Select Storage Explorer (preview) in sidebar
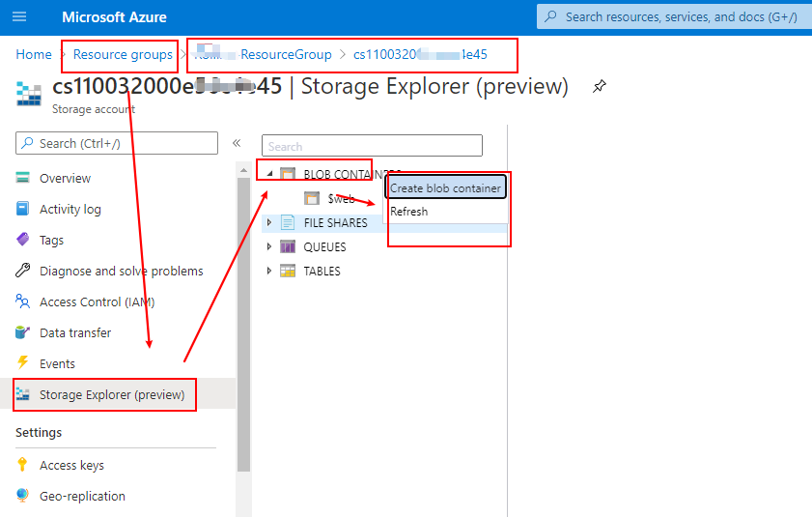The image size is (812, 517). click(112, 394)
